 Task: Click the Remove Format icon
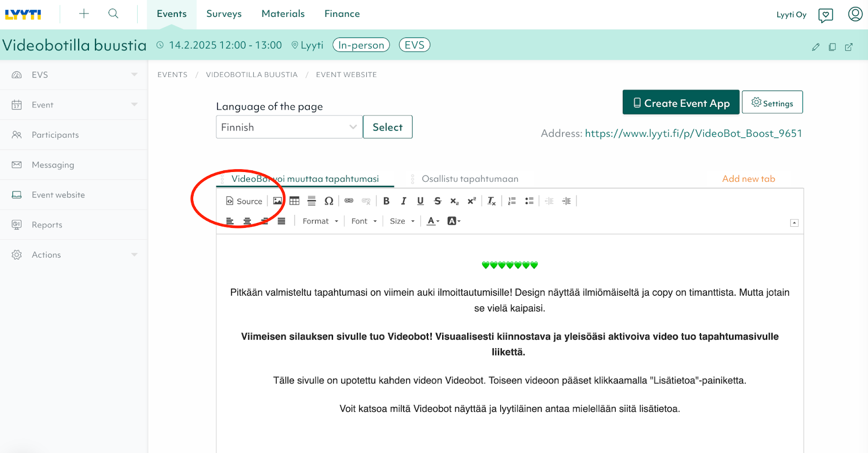(492, 201)
